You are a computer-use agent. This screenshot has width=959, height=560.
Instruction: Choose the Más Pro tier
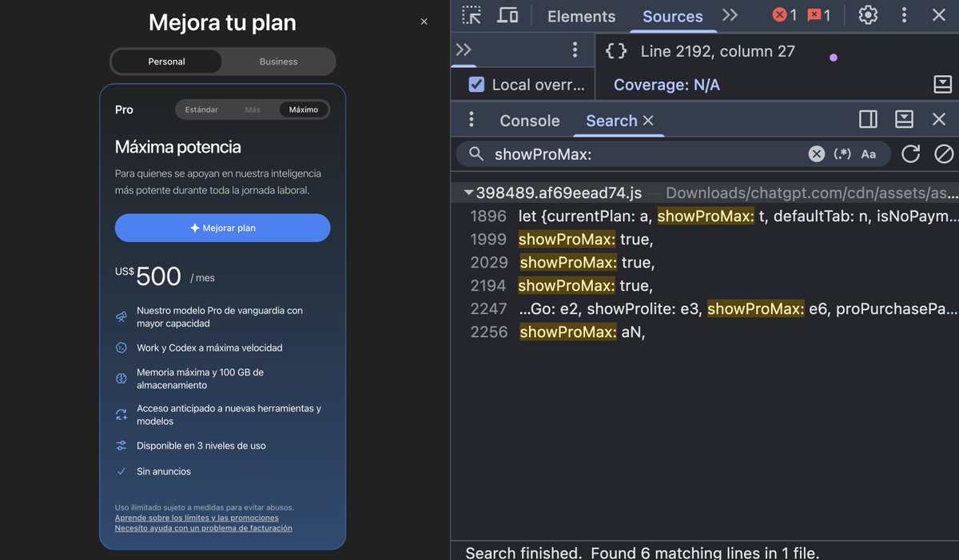click(x=253, y=109)
